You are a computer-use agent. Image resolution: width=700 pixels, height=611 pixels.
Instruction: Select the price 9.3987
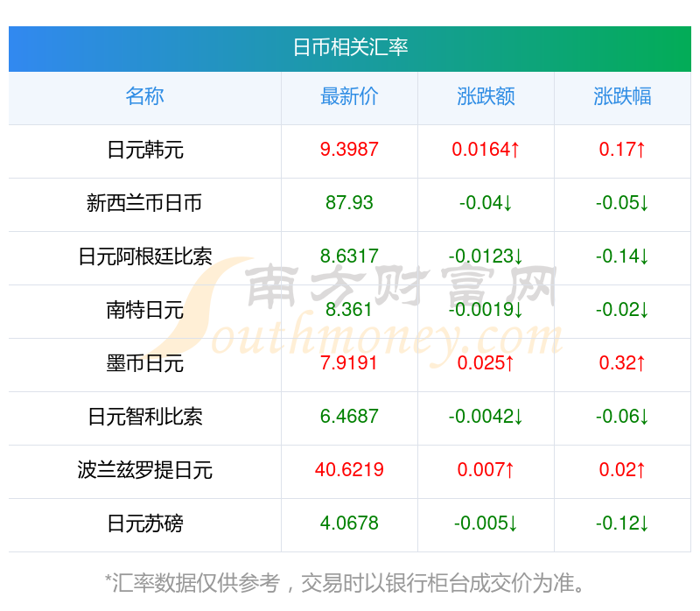pyautogui.click(x=349, y=149)
